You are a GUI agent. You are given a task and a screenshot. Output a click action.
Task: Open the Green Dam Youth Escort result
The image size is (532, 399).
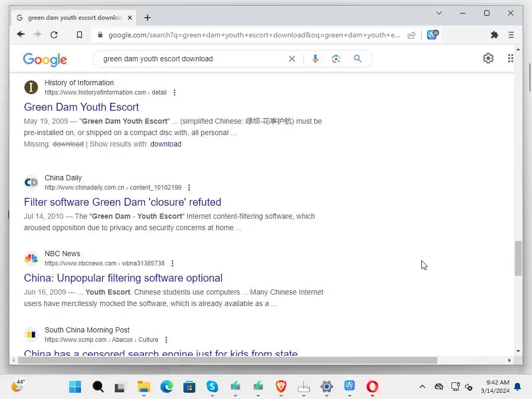point(82,107)
